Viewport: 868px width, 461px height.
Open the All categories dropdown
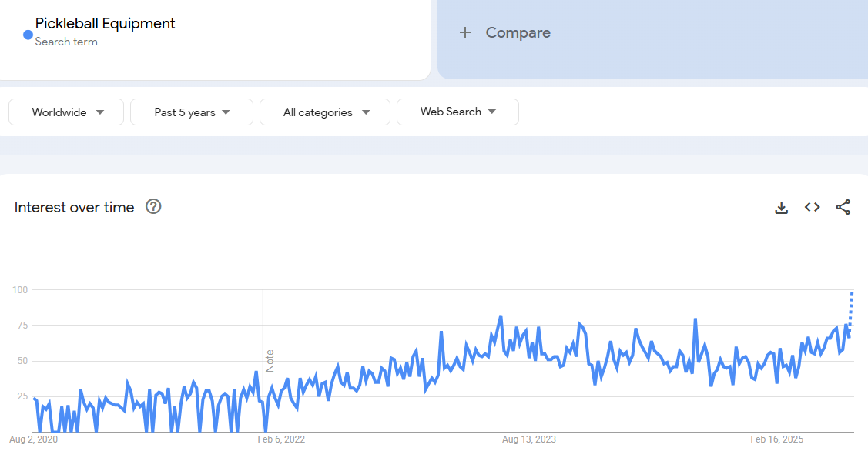[325, 112]
